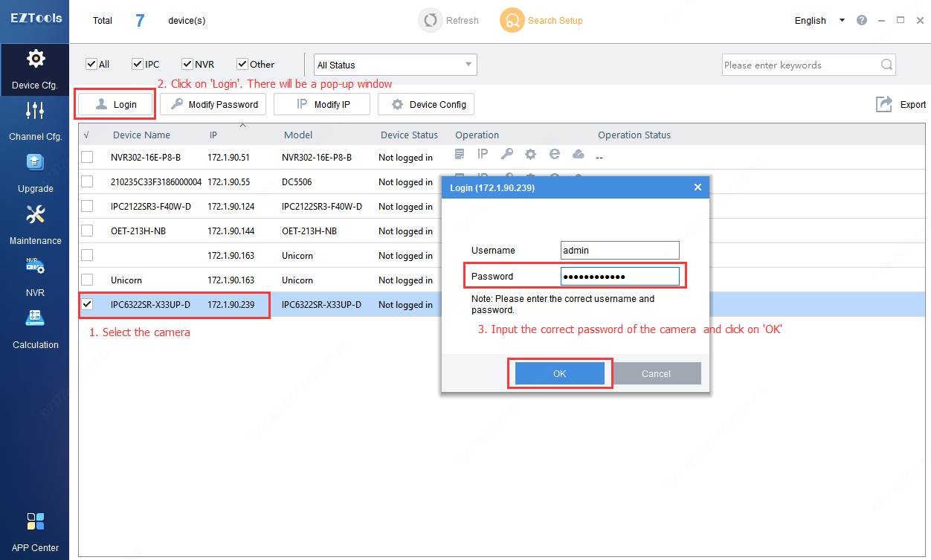Click the Operation Status column header

634,135
